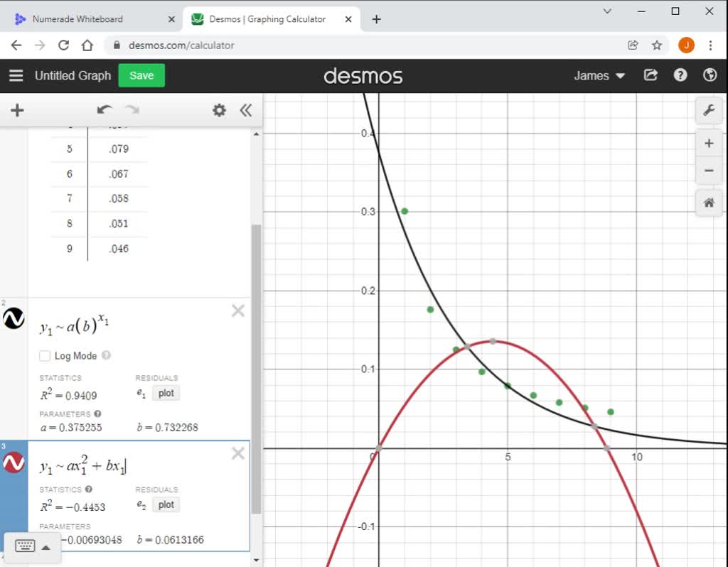The image size is (728, 567).
Task: Open Statistics help icon in expression 3
Action: (89, 489)
